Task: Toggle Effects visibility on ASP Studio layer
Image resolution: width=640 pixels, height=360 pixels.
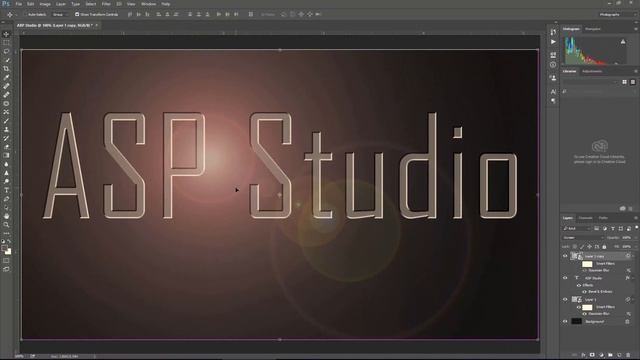Action: [x=579, y=285]
